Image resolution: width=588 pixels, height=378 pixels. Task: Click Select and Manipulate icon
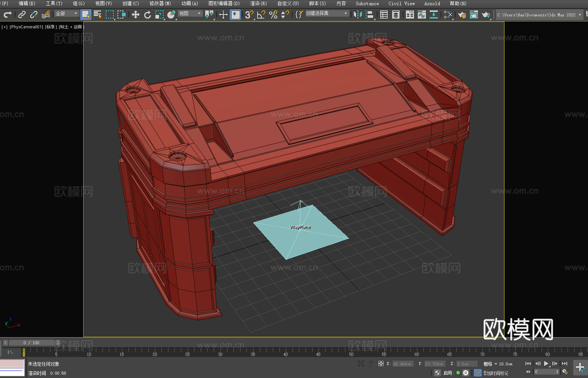point(223,14)
